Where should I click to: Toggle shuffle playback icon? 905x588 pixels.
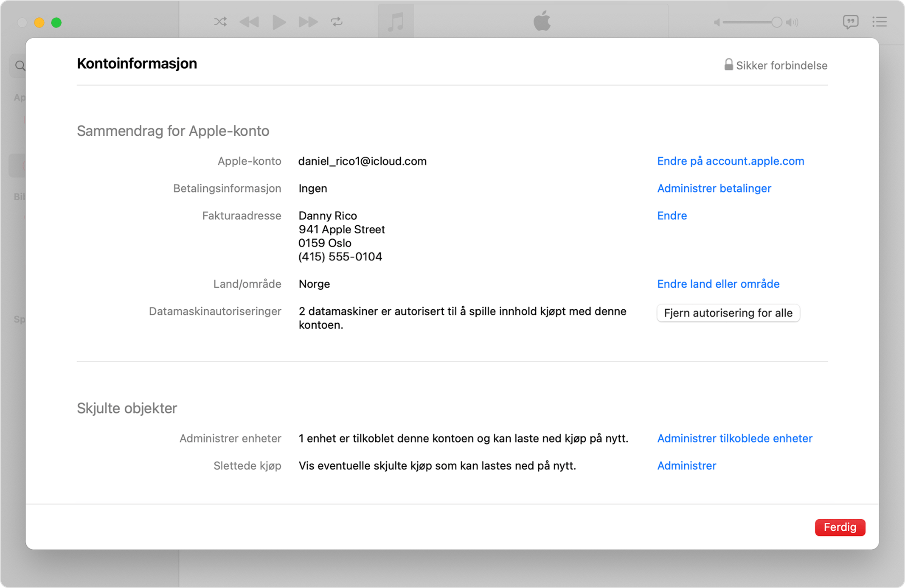220,22
